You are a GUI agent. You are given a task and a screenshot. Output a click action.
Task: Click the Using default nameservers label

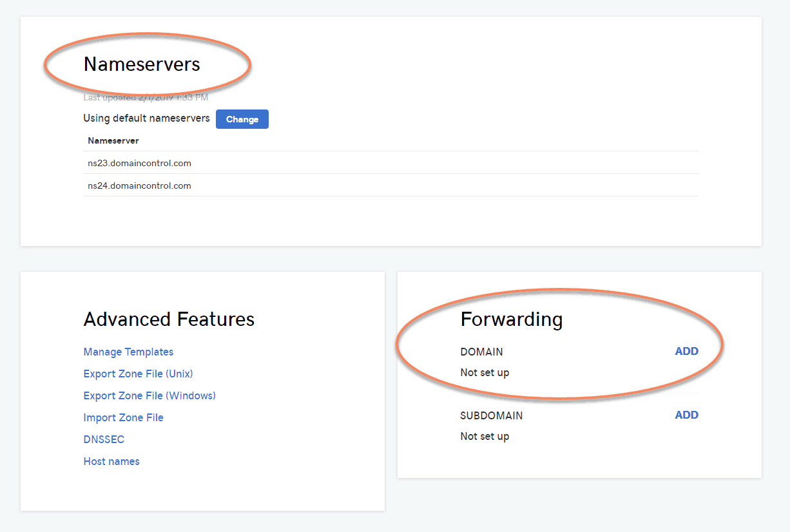click(x=146, y=119)
